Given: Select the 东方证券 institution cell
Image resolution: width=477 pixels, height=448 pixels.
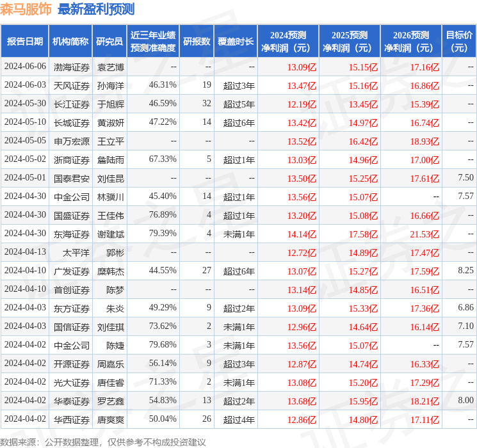Looking at the screenshot, I should [72, 308].
